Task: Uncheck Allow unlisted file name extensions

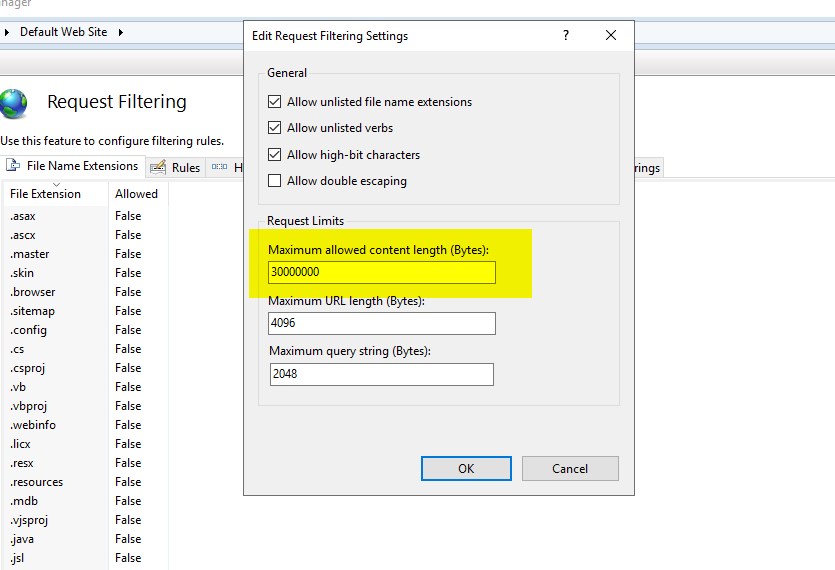Action: pyautogui.click(x=275, y=102)
